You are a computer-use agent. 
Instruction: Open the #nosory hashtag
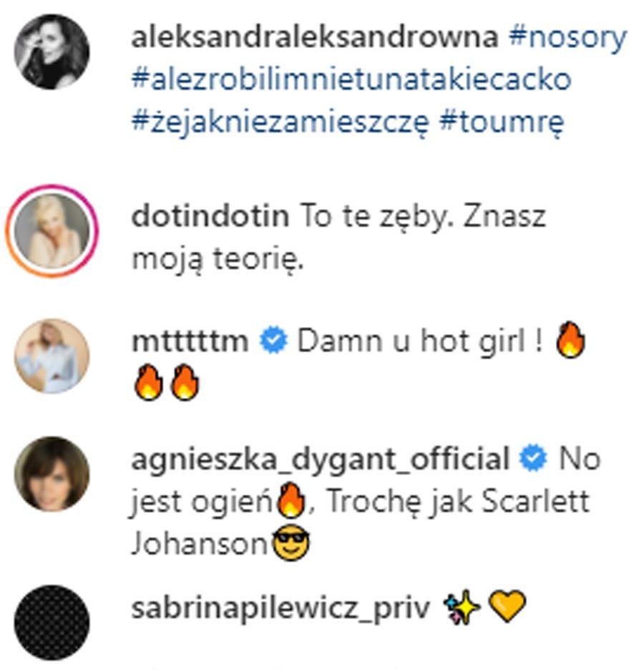point(567,37)
